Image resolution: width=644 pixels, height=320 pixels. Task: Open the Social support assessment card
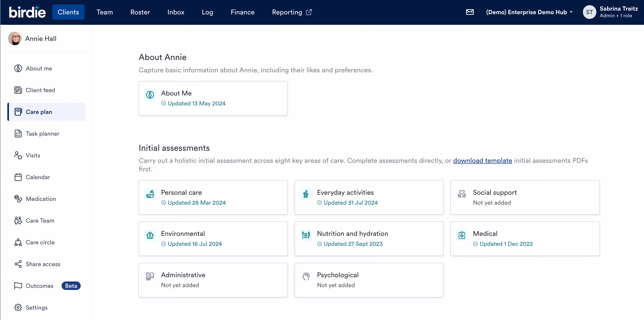point(525,197)
